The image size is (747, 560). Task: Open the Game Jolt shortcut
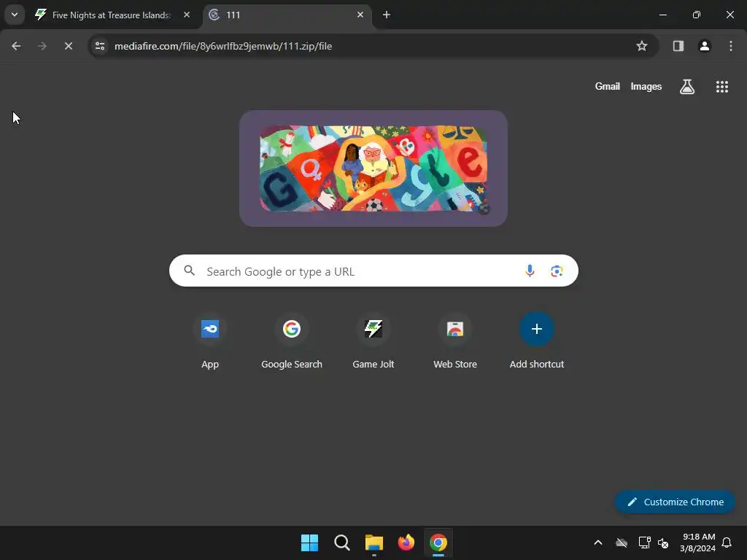click(373, 340)
